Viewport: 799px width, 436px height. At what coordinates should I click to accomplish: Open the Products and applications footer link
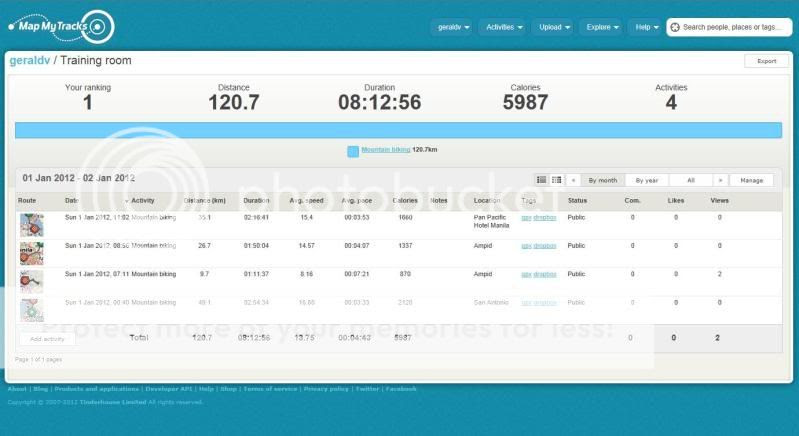97,389
